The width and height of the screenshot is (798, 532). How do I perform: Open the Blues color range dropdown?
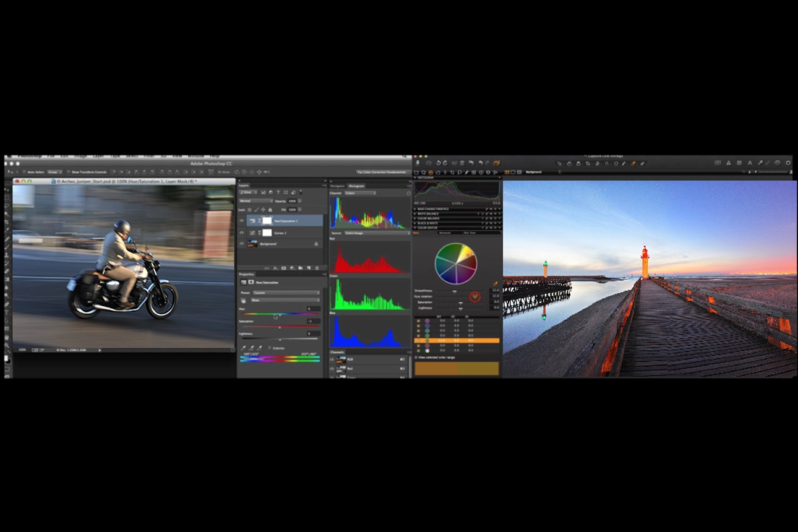[285, 300]
